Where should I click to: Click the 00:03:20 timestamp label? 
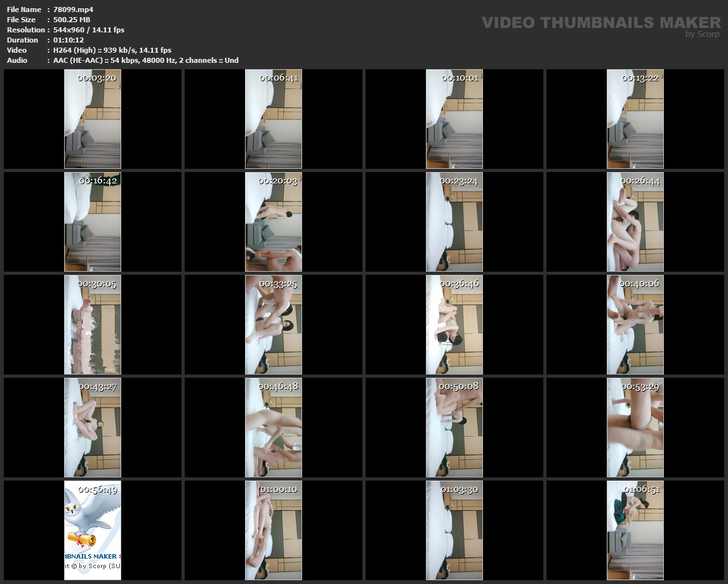pos(96,78)
